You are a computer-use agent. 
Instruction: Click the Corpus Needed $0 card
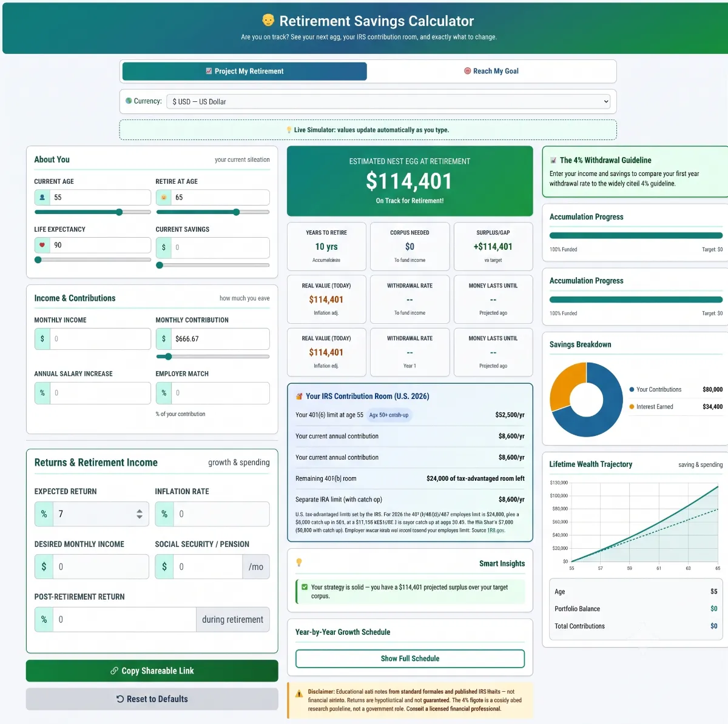tap(409, 246)
